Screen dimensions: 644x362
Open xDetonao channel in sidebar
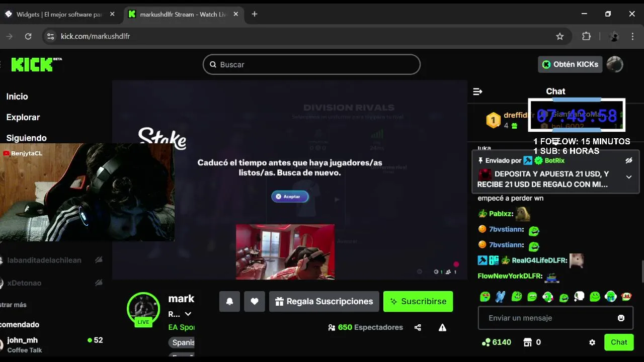pyautogui.click(x=24, y=283)
